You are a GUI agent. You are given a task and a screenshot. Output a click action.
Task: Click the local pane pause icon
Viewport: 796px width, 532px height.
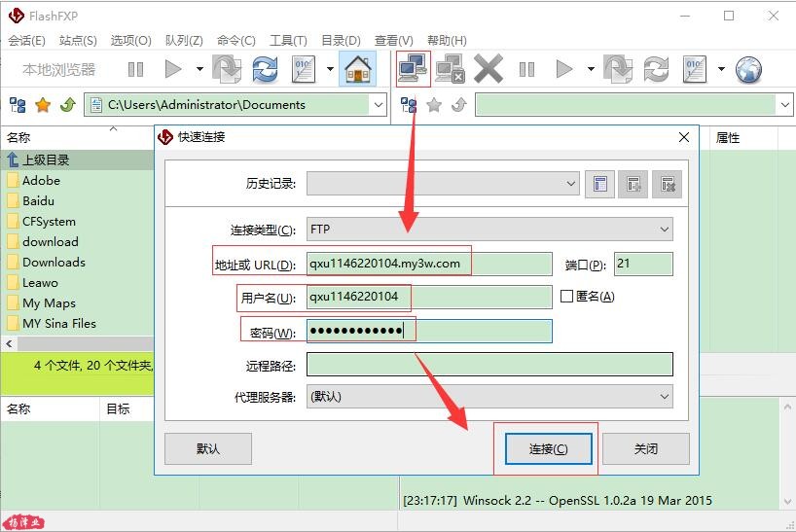135,69
